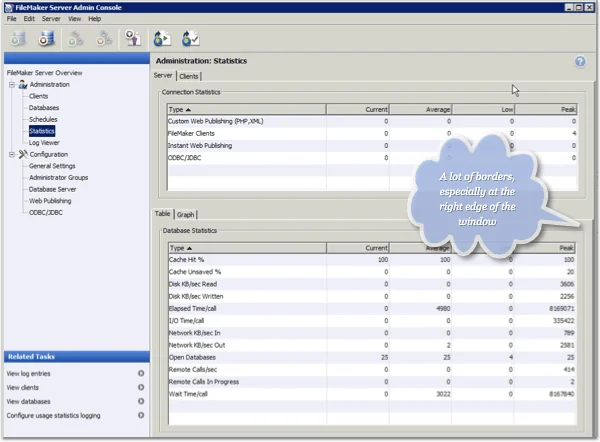Click the Cache Hit % row
Viewport: 600px width, 442px height.
[372, 260]
